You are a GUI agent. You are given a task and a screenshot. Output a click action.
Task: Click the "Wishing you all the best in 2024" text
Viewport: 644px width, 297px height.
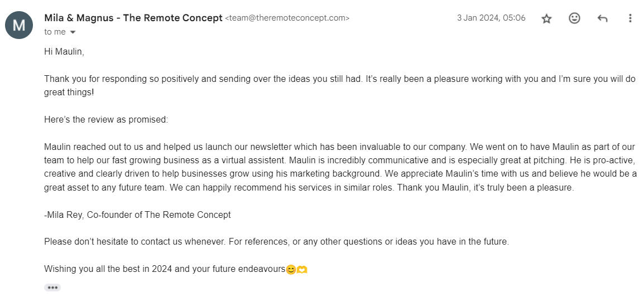164,269
